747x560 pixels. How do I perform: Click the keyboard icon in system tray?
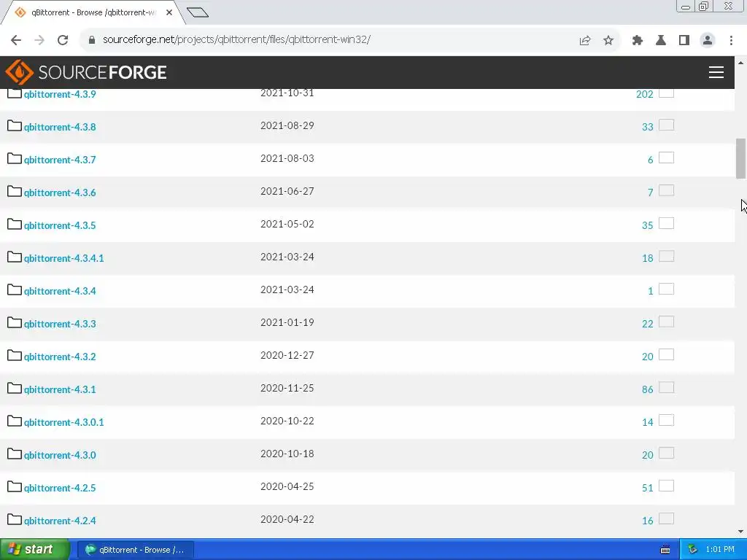[665, 550]
